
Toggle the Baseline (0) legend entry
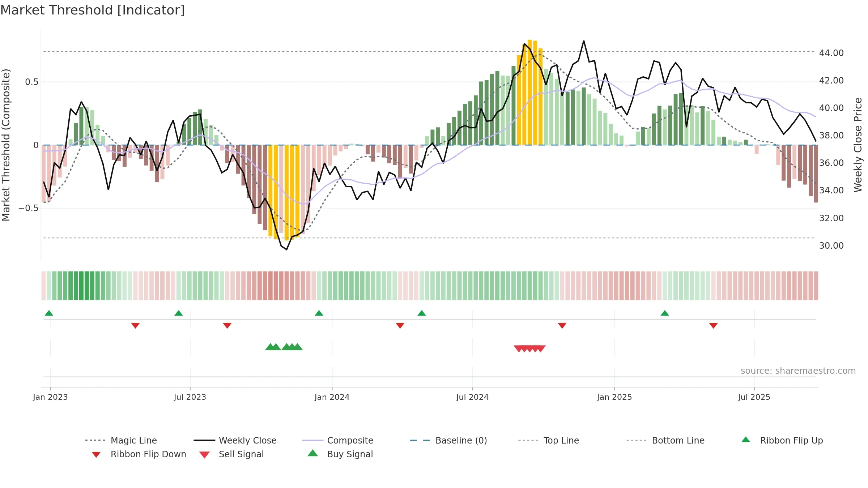coord(448,440)
